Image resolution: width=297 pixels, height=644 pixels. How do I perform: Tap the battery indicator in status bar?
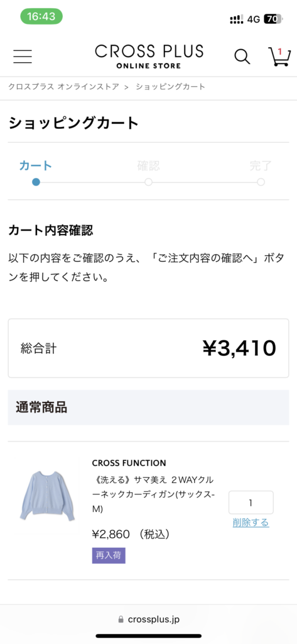tap(273, 19)
